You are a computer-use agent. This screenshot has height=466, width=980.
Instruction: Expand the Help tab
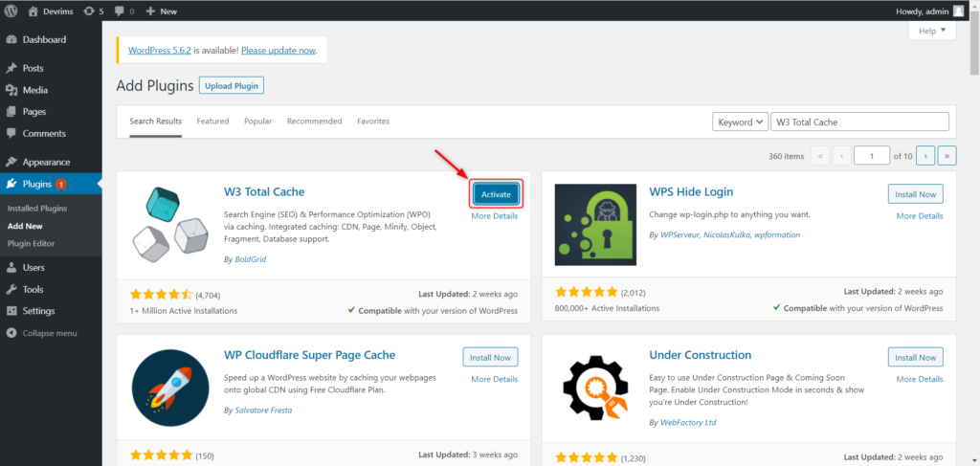tap(932, 31)
